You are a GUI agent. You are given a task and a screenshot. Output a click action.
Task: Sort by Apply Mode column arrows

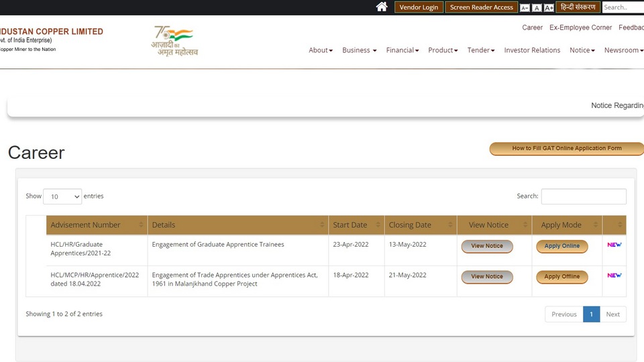[x=596, y=225]
